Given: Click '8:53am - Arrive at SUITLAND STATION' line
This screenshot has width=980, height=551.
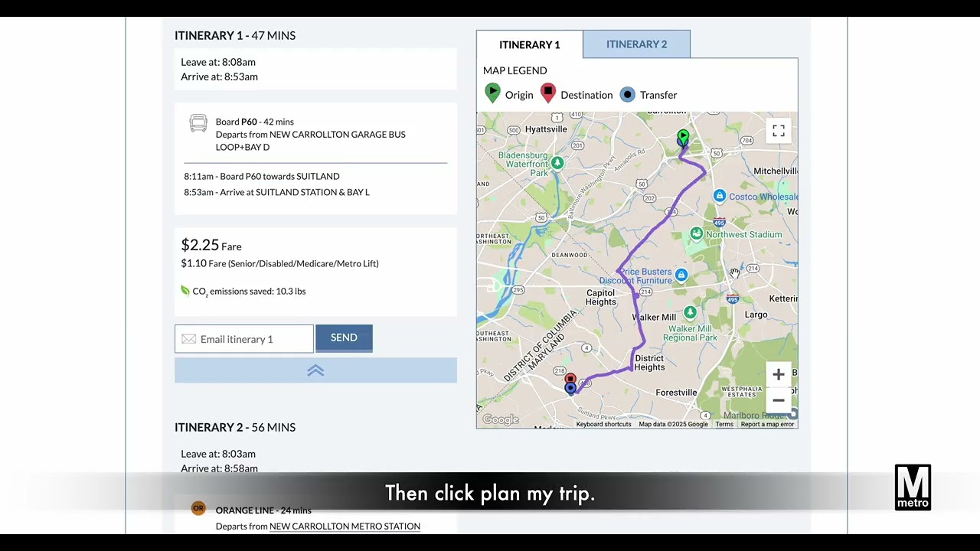Looking at the screenshot, I should pos(276,192).
